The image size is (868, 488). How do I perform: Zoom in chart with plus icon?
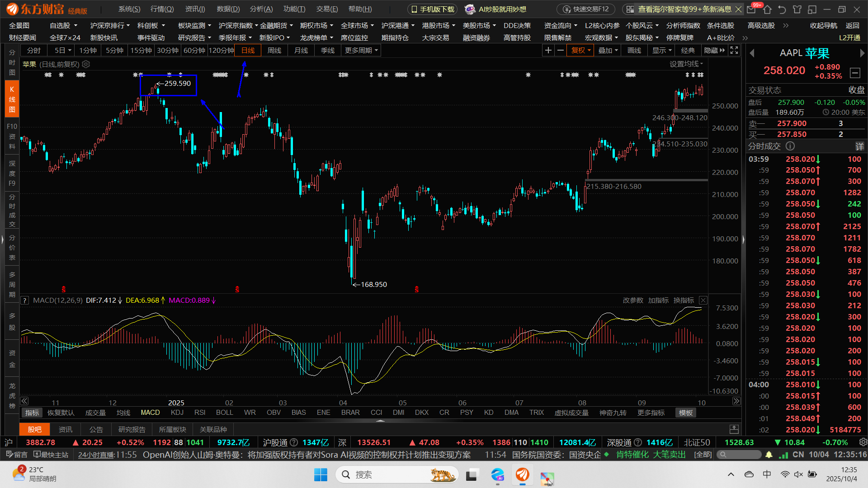(548, 51)
